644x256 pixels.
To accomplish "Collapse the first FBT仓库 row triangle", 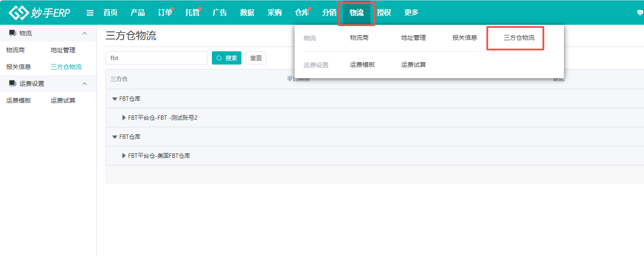I will pyautogui.click(x=115, y=99).
